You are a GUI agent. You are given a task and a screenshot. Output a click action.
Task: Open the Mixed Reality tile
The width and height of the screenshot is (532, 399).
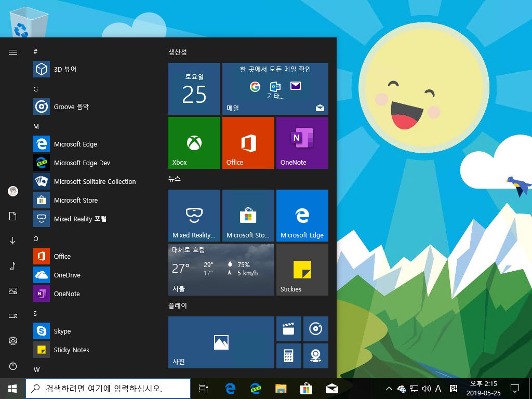(x=194, y=216)
